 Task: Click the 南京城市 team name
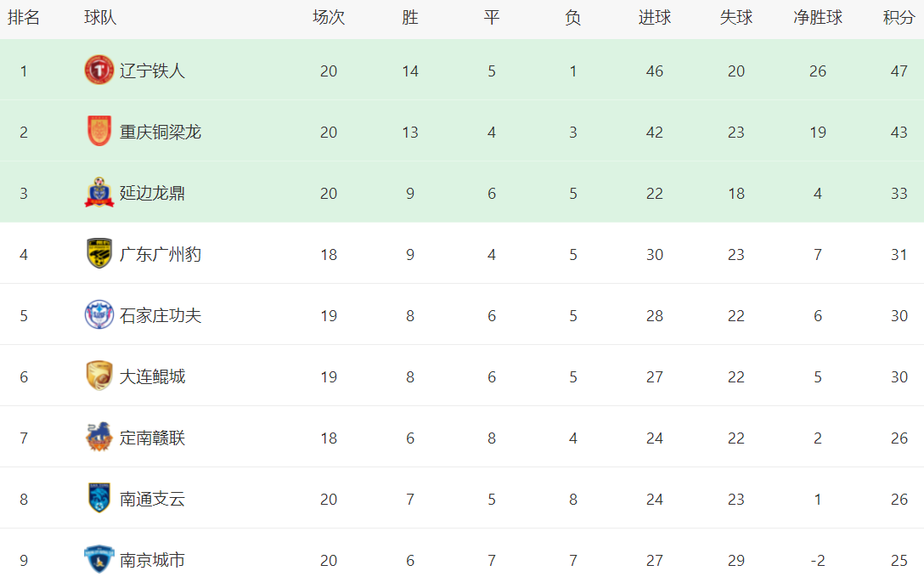click(152, 560)
